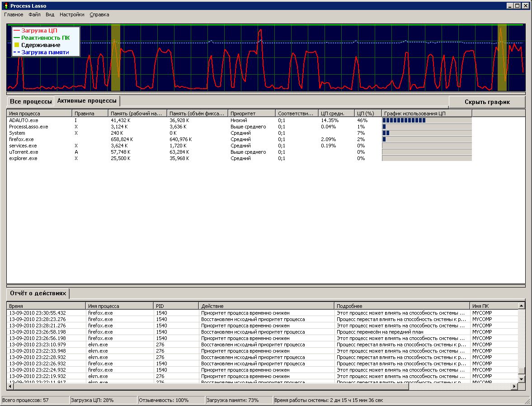Sort the log by Имя ПК column

click(x=494, y=306)
